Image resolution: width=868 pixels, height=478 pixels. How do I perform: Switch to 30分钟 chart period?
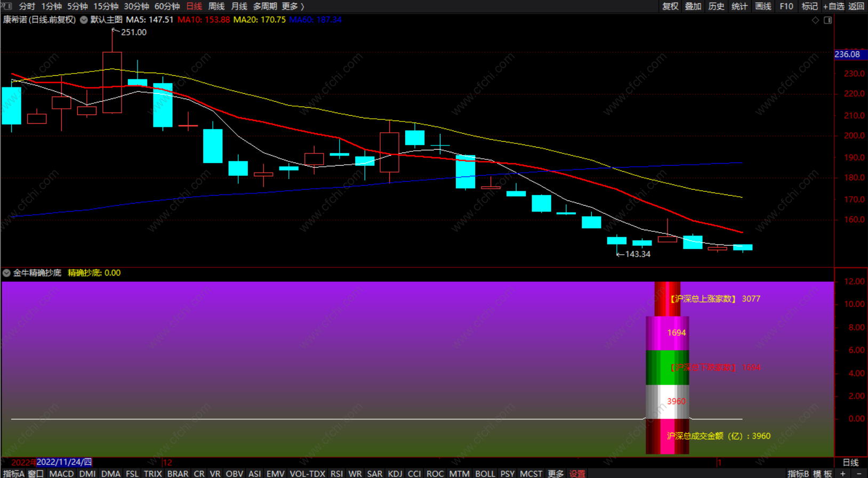[136, 6]
